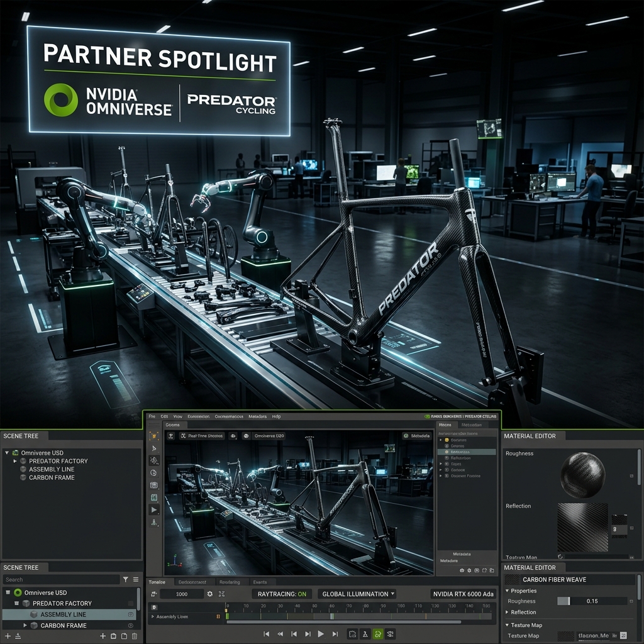Image resolution: width=644 pixels, height=644 pixels.
Task: Toggle visibility of the ASSEMBLY LINE row
Action: 131,615
